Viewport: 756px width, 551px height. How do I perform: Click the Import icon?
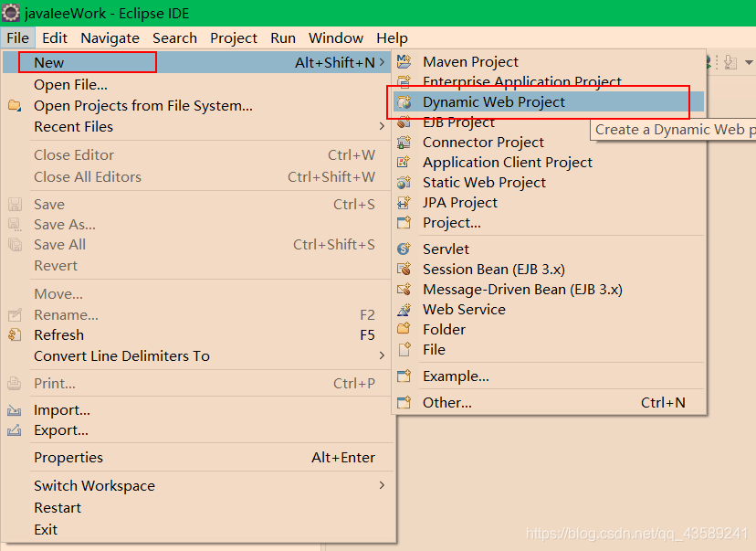(15, 410)
